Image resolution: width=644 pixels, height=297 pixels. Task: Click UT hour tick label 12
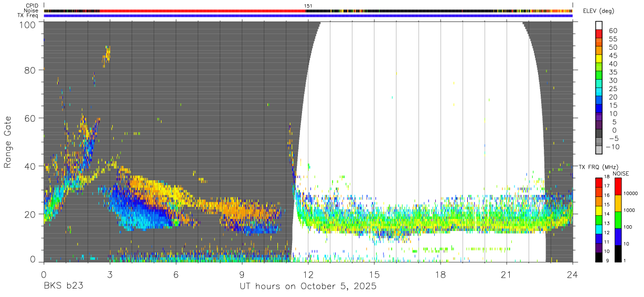tap(308, 273)
